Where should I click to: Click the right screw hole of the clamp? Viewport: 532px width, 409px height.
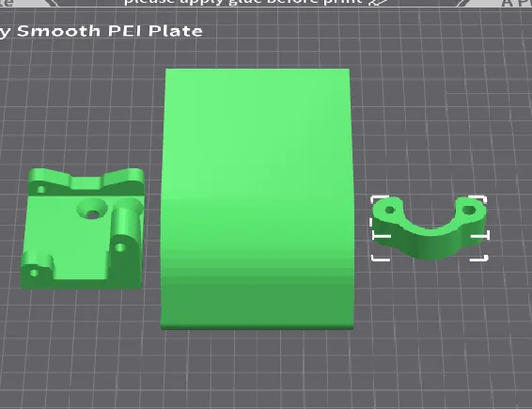click(469, 210)
